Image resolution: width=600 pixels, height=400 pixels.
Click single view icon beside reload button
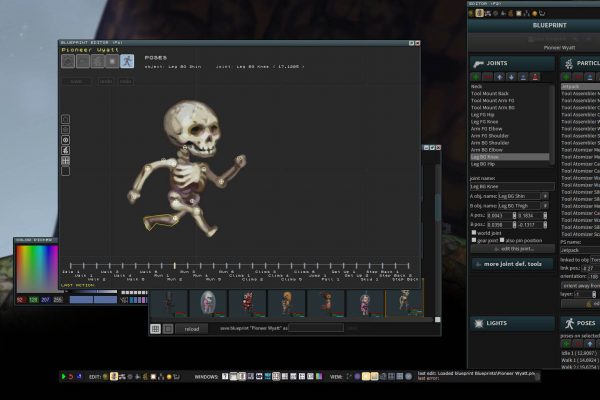[168, 329]
